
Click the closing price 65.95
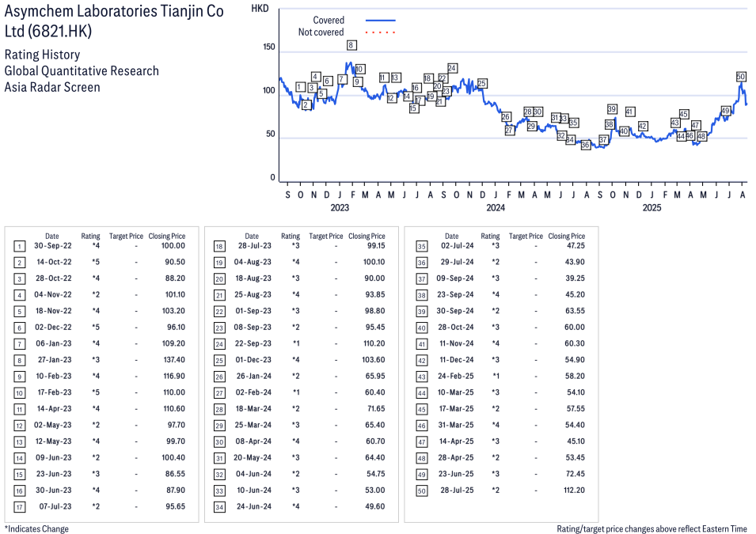[x=375, y=376]
